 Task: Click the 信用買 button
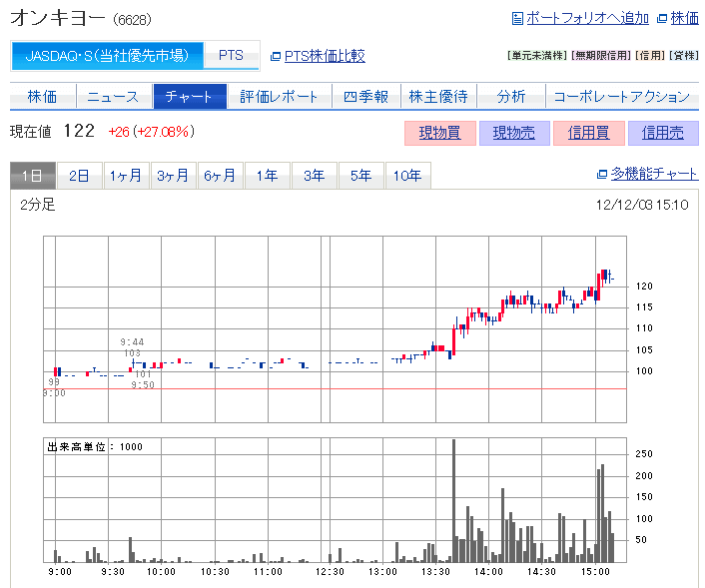588,133
